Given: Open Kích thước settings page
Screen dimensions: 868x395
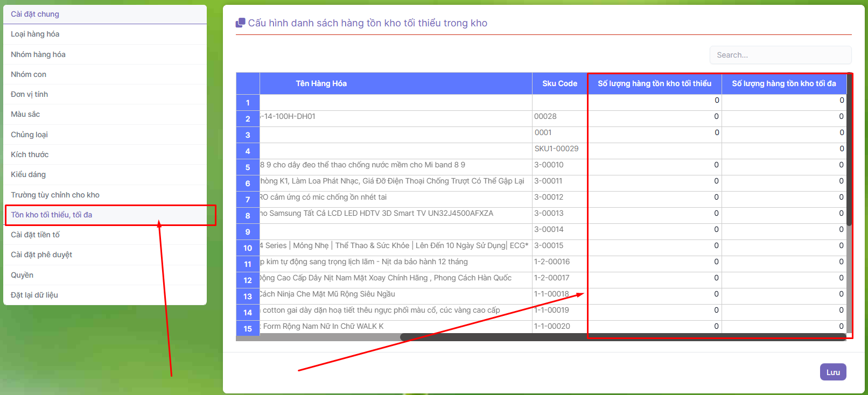Looking at the screenshot, I should [30, 154].
